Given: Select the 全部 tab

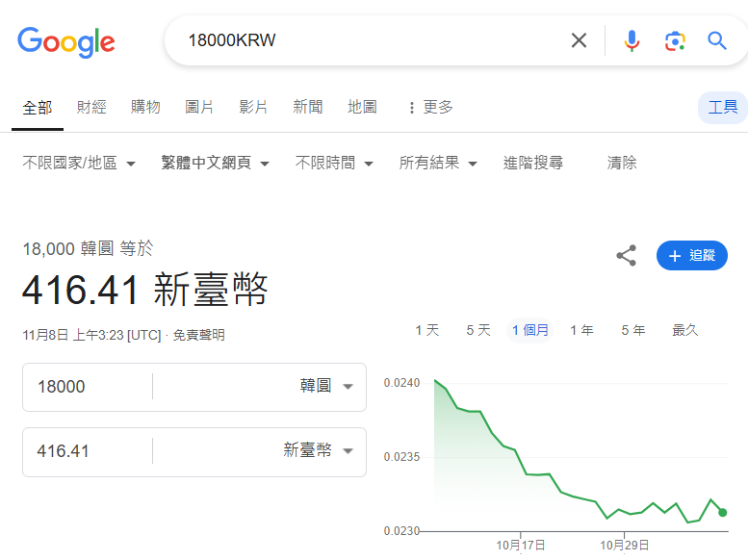Looking at the screenshot, I should (x=38, y=108).
